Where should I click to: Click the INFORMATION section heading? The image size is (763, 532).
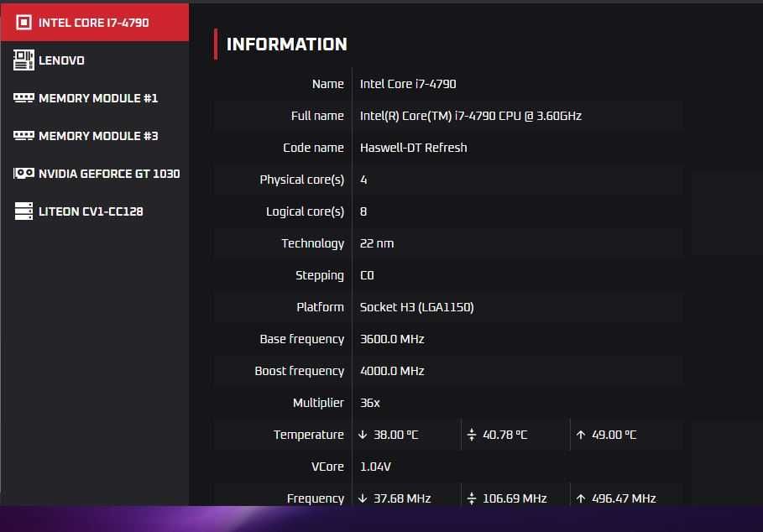(286, 44)
